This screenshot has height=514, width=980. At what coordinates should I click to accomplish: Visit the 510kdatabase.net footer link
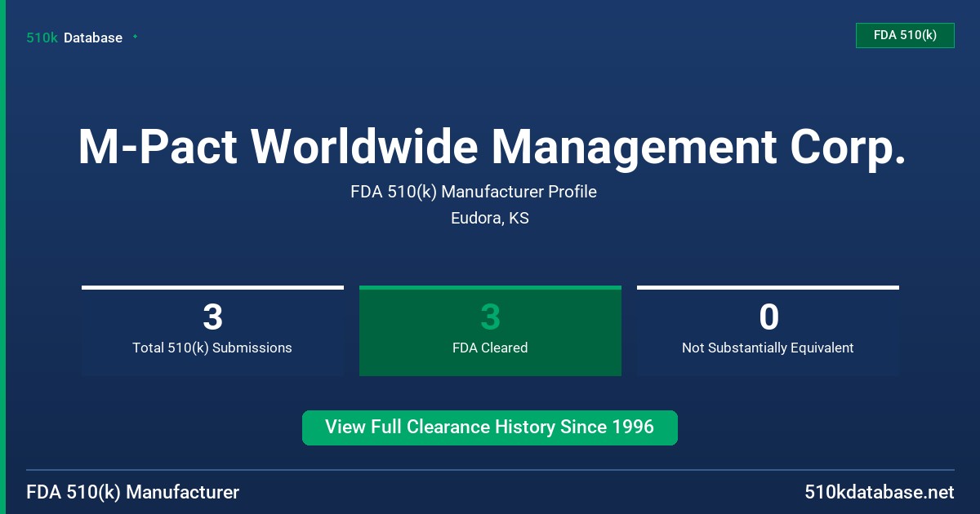[x=879, y=492]
